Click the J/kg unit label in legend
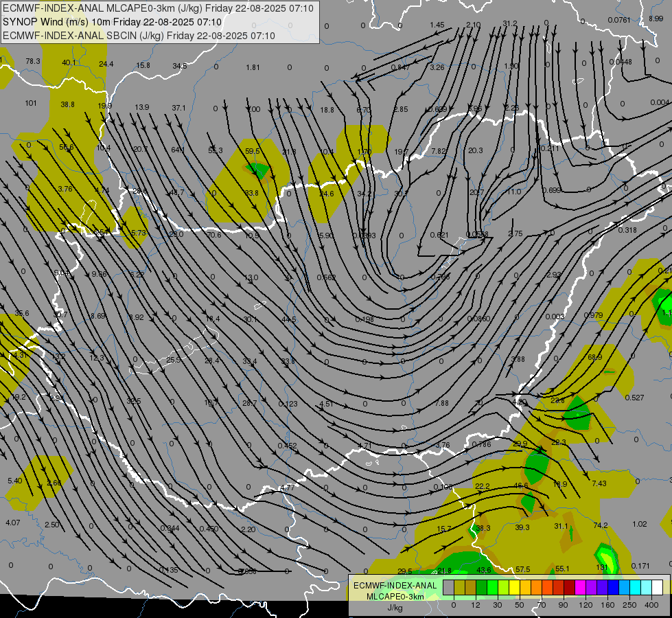 395,608
